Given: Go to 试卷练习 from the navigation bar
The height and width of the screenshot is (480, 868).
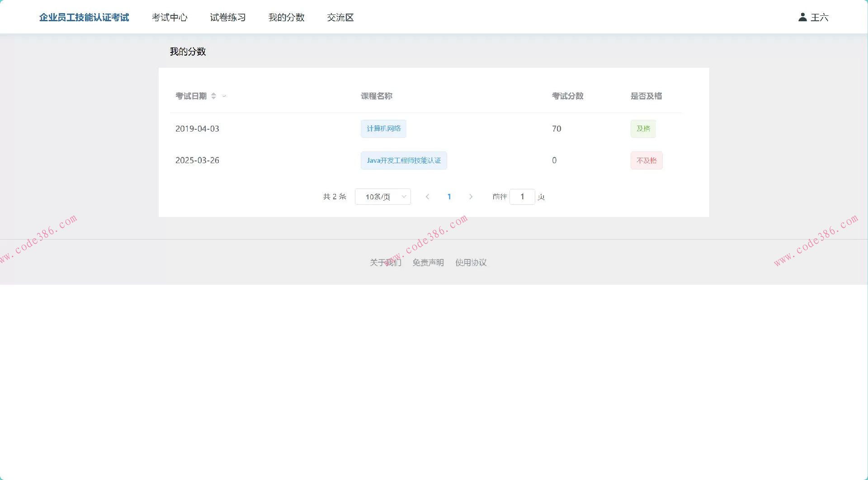Looking at the screenshot, I should (x=227, y=17).
